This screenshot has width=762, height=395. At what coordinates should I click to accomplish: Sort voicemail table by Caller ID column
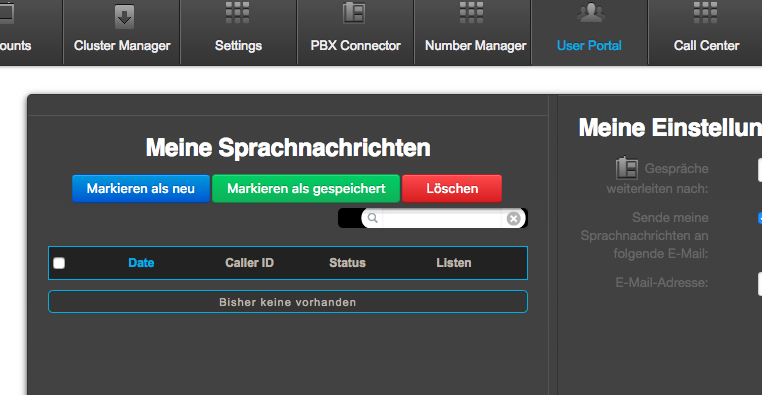pos(249,263)
